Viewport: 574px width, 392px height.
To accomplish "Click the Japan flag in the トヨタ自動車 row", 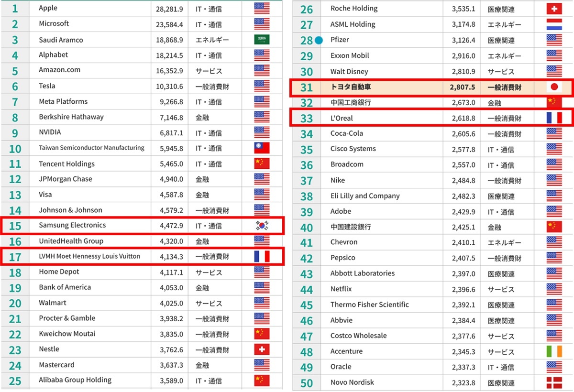I will (554, 87).
